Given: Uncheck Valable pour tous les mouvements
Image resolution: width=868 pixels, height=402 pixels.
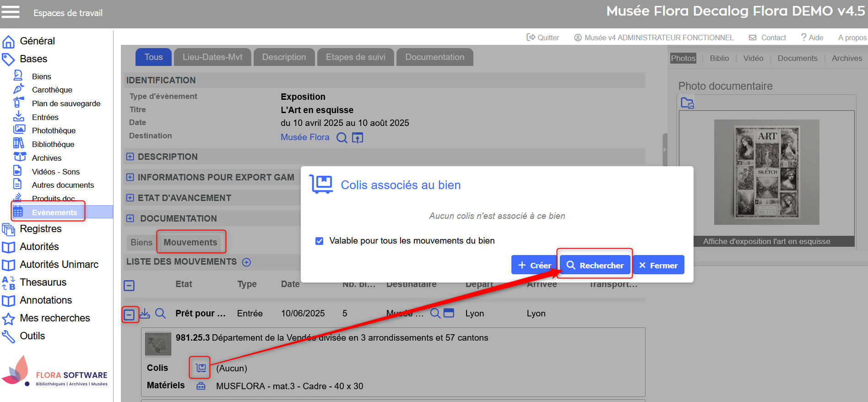Looking at the screenshot, I should click(320, 241).
